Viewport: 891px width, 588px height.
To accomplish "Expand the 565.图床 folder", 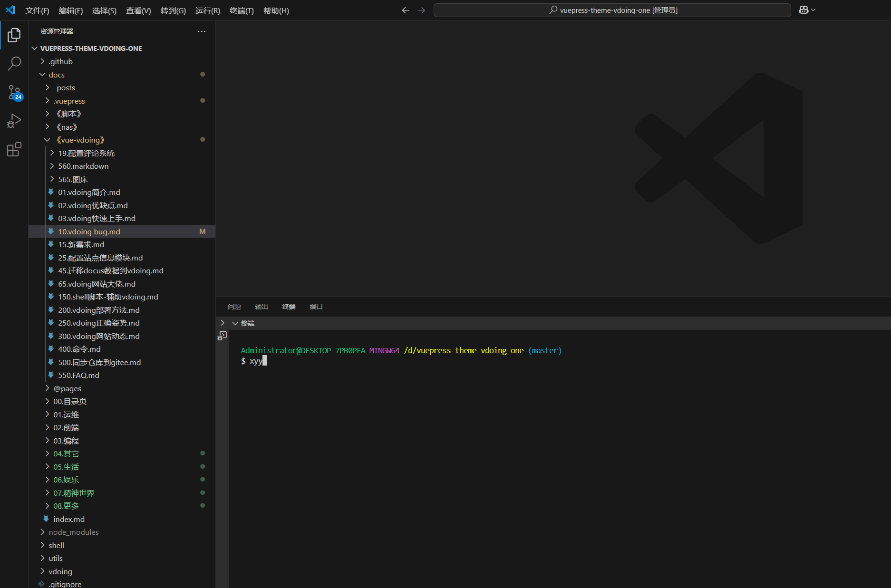I will click(x=122, y=179).
